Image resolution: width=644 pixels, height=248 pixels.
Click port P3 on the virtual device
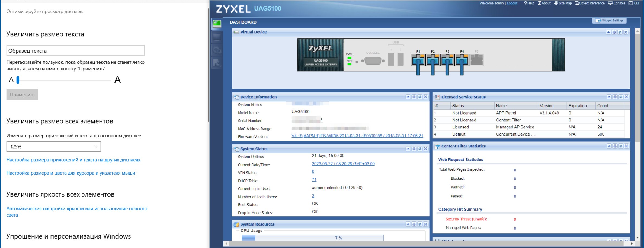(x=447, y=60)
